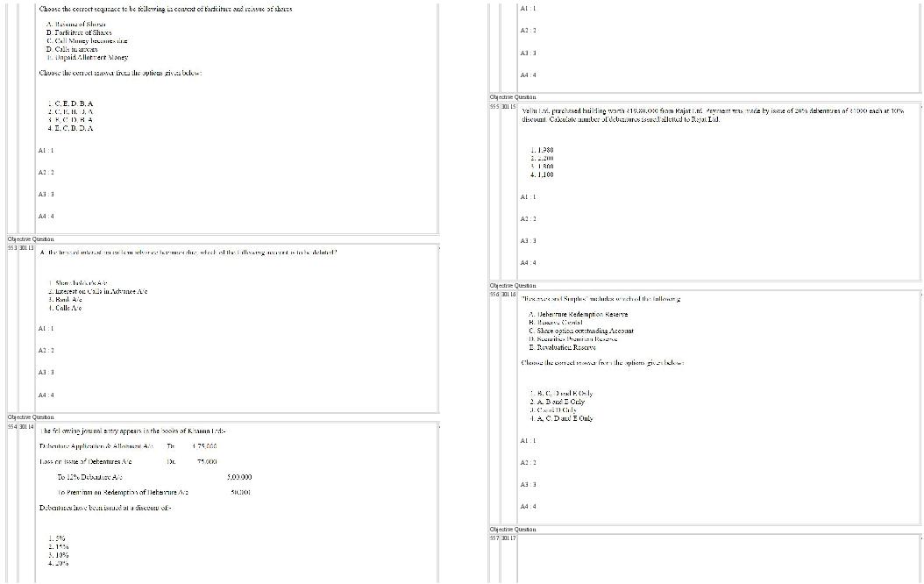The image size is (924, 584).
Task: Select the '3. 10%' discount option
Action: pyautogui.click(x=60, y=555)
